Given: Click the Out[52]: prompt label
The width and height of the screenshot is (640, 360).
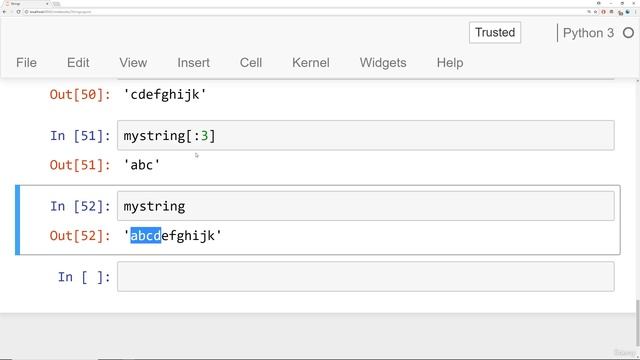Looking at the screenshot, I should pos(80,236).
